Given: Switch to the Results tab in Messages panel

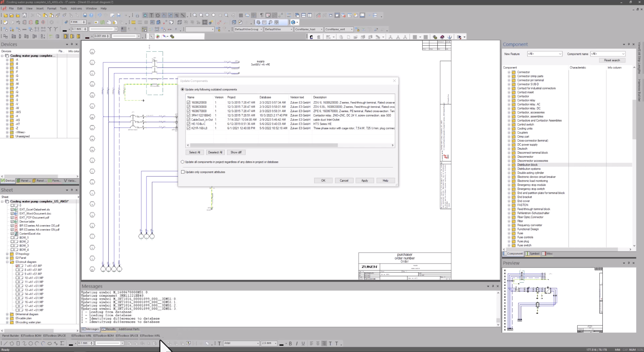Looking at the screenshot, I should [109, 329].
